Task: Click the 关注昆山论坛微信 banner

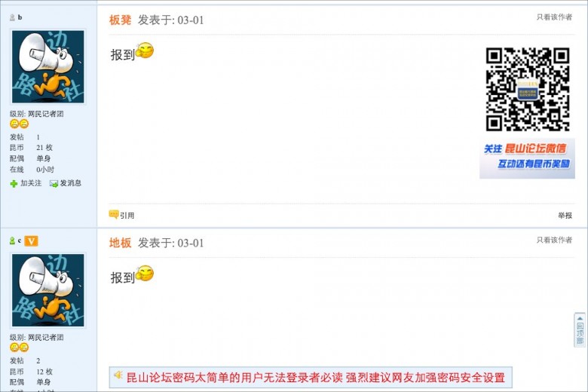Action: (527, 157)
